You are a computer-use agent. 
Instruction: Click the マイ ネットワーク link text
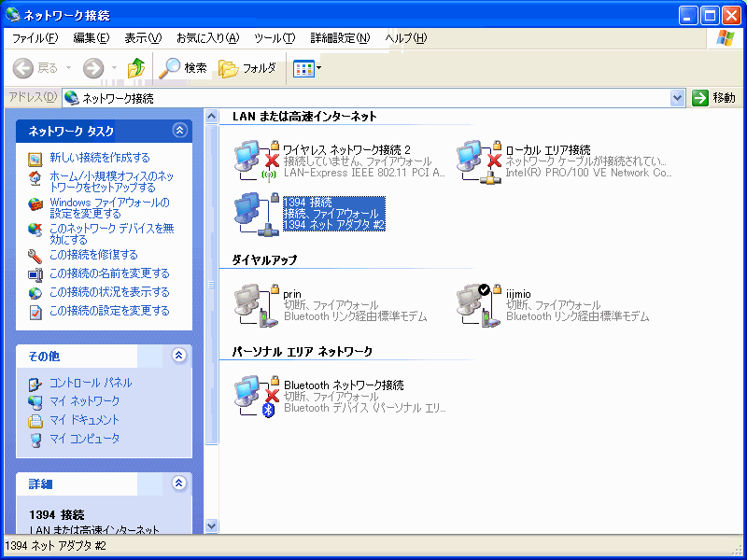pyautogui.click(x=84, y=401)
